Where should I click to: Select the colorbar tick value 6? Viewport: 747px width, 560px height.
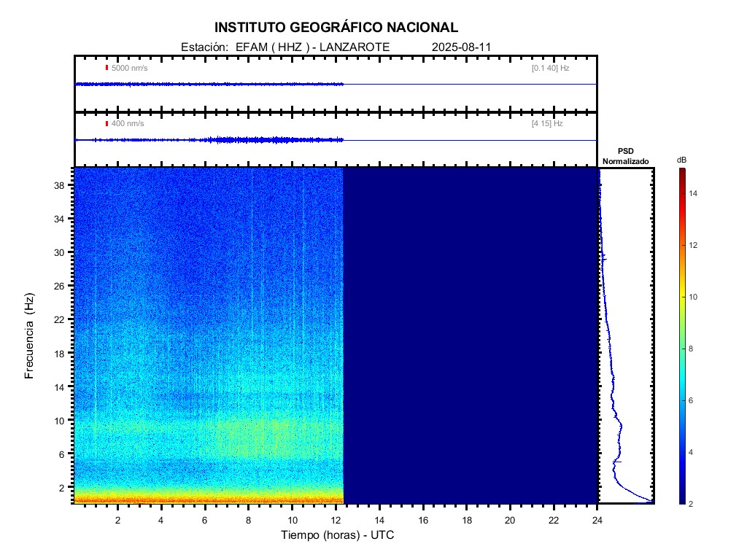click(691, 401)
